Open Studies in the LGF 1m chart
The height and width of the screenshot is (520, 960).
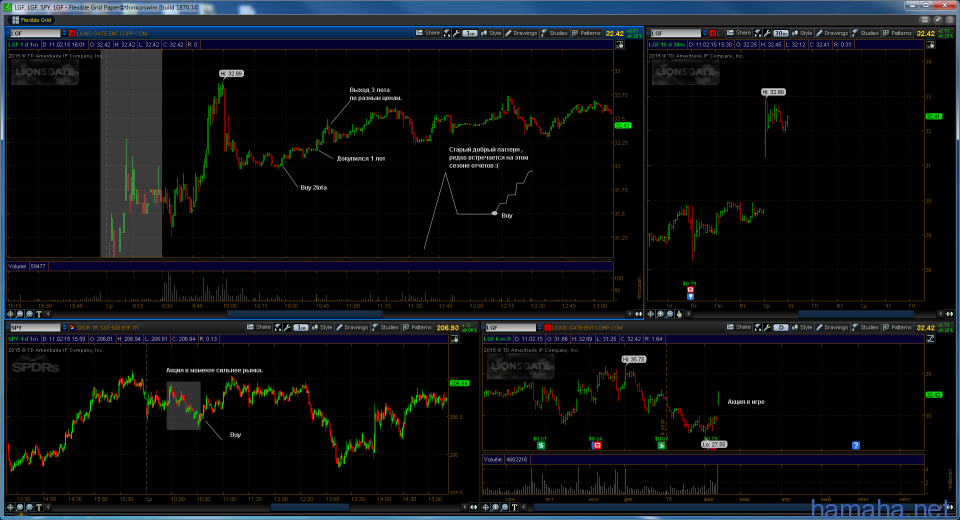tap(554, 33)
